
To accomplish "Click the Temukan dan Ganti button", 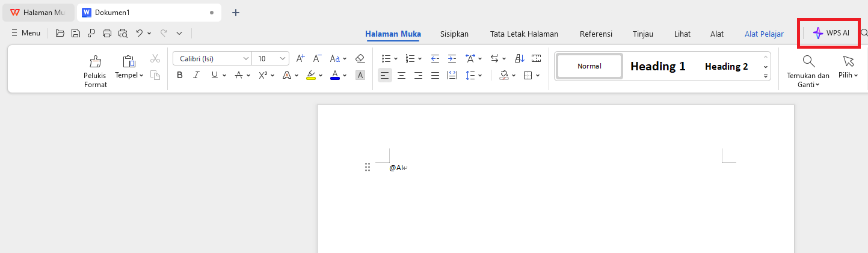I will [808, 71].
